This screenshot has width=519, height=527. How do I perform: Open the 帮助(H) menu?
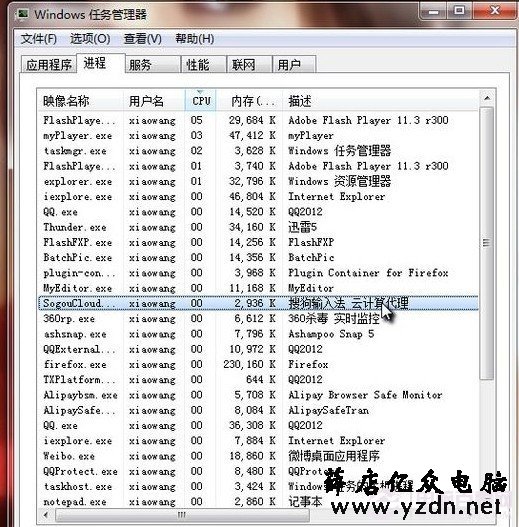[x=195, y=39]
